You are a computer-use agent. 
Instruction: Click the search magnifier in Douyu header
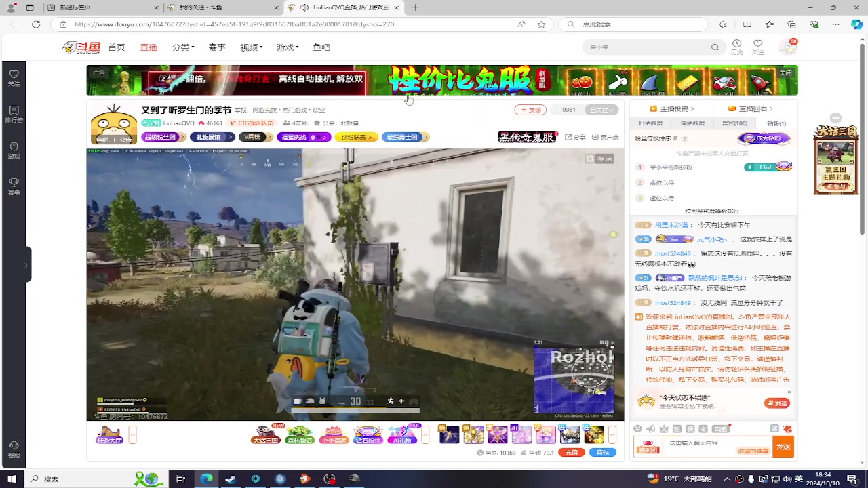click(x=715, y=47)
